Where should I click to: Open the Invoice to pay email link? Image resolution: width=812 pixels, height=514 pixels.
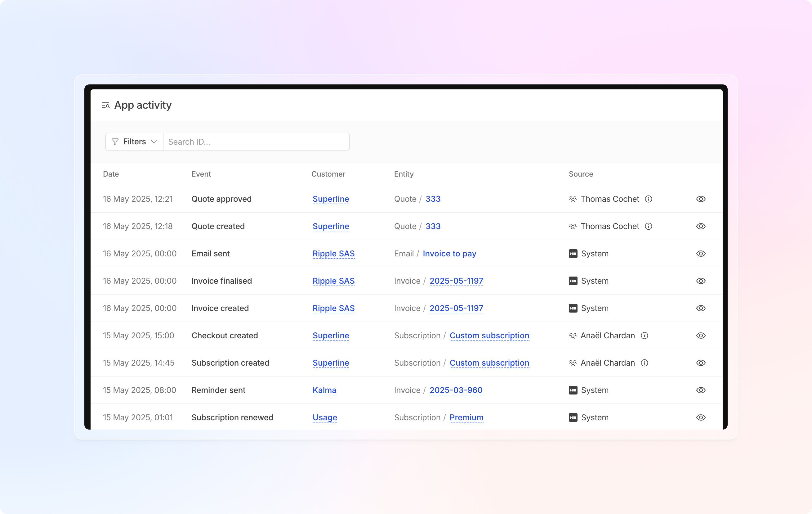449,254
